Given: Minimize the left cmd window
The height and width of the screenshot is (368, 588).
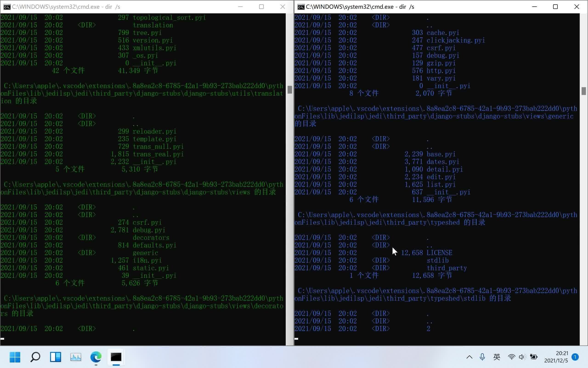Looking at the screenshot, I should 240,7.
